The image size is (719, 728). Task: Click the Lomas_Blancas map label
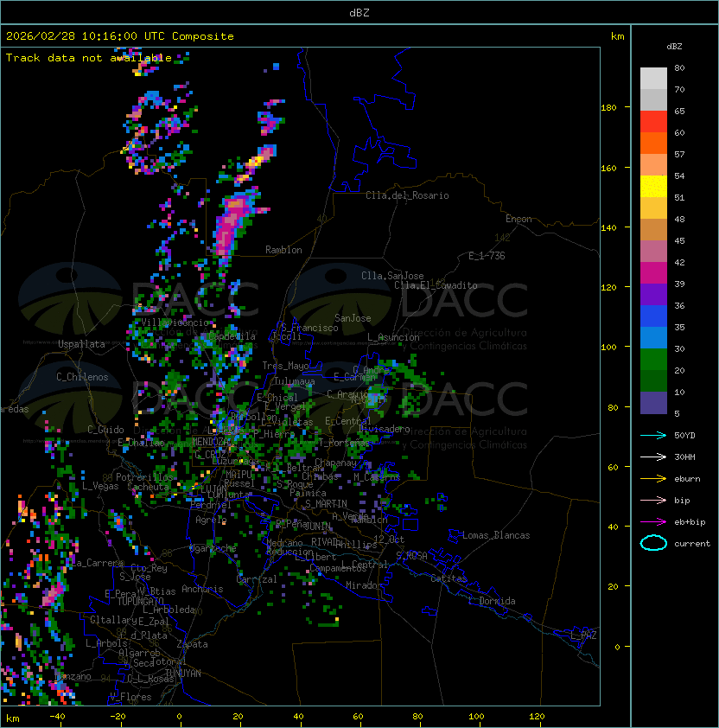(x=495, y=535)
